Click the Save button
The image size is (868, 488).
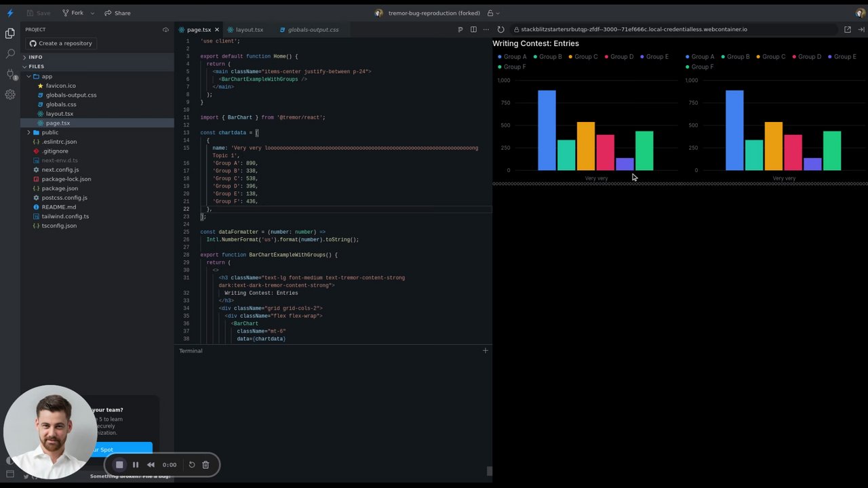[39, 13]
